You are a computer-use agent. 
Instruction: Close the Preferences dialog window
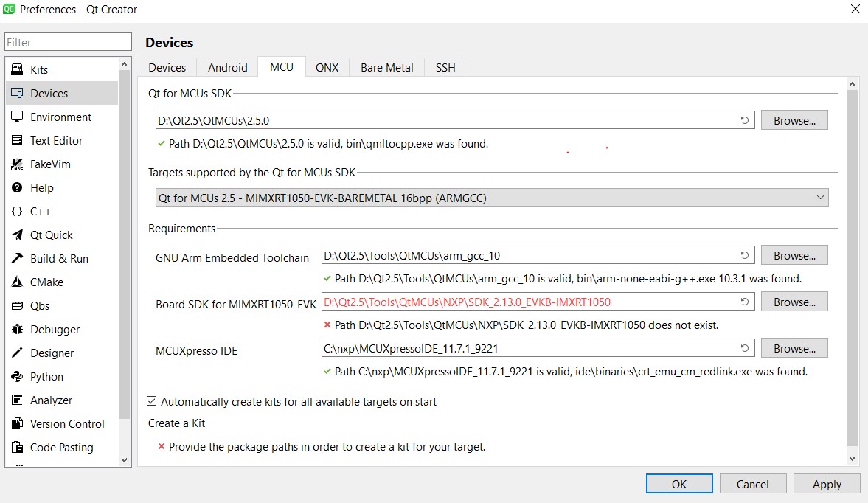pos(855,10)
